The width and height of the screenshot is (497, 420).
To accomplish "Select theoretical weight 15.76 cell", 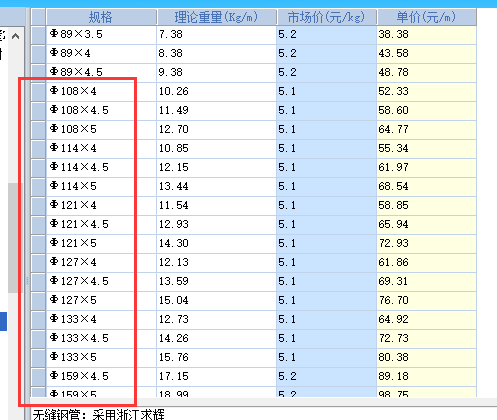I will [x=217, y=357].
